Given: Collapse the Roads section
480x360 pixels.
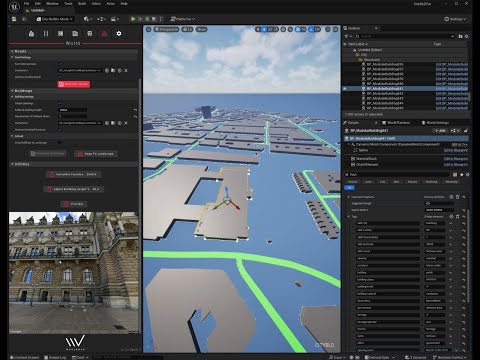Looking at the screenshot, I should tap(12, 51).
